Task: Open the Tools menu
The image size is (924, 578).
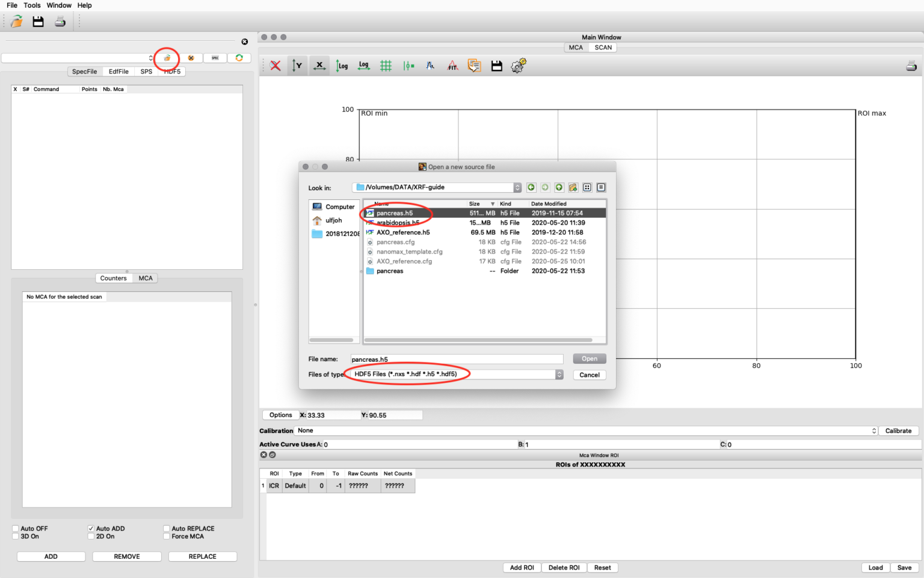Action: coord(32,5)
